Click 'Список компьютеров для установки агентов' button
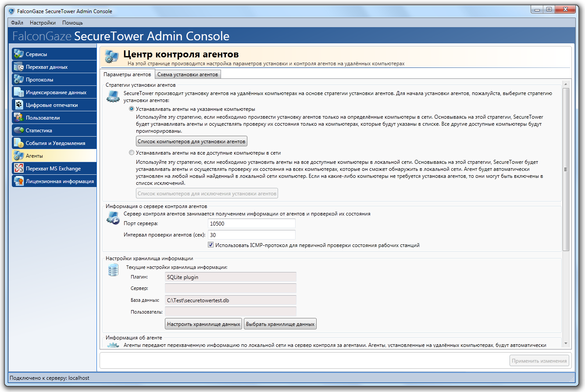The width and height of the screenshot is (585, 392). click(192, 141)
